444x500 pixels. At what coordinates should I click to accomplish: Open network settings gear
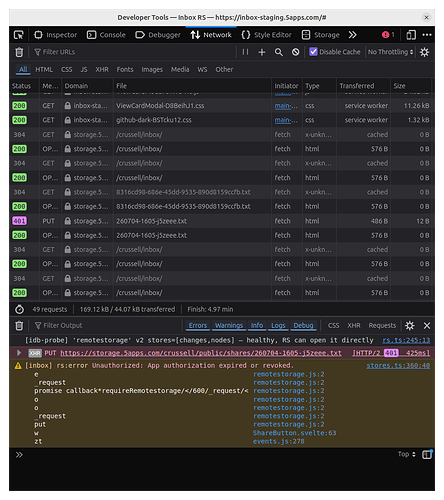click(424, 52)
